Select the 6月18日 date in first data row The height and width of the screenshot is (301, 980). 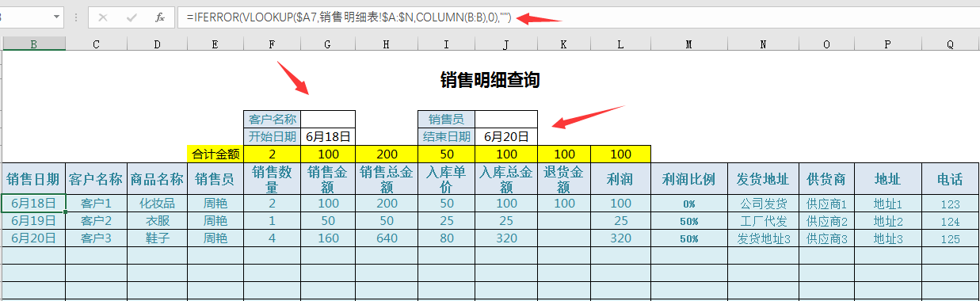[x=33, y=203]
